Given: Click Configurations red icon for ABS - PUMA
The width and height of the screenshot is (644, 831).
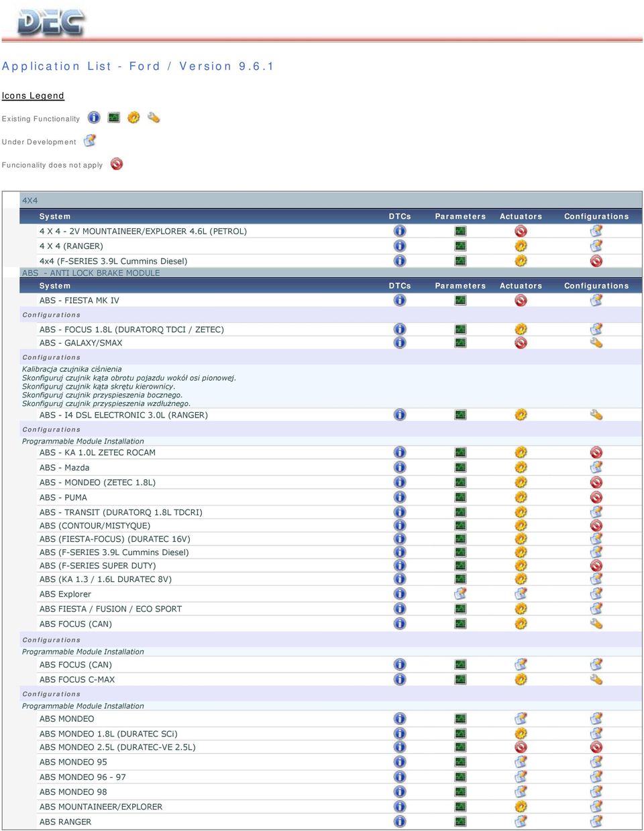Looking at the screenshot, I should coord(596,497).
